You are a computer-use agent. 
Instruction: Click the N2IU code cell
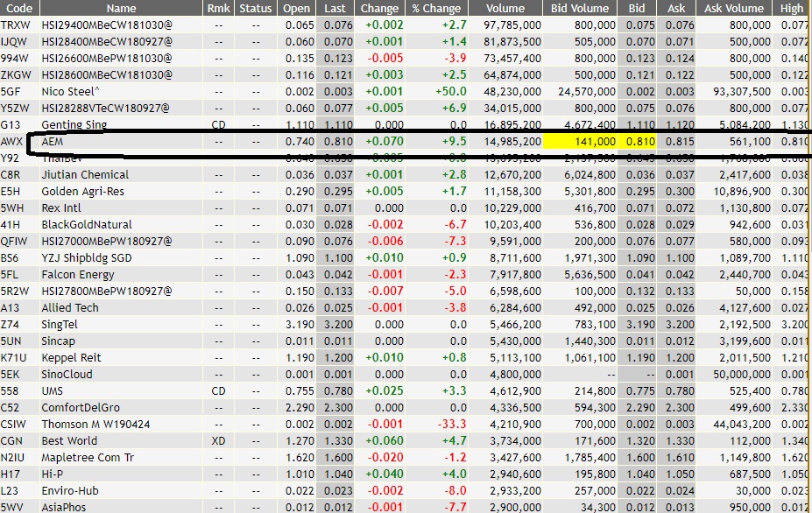pos(12,458)
